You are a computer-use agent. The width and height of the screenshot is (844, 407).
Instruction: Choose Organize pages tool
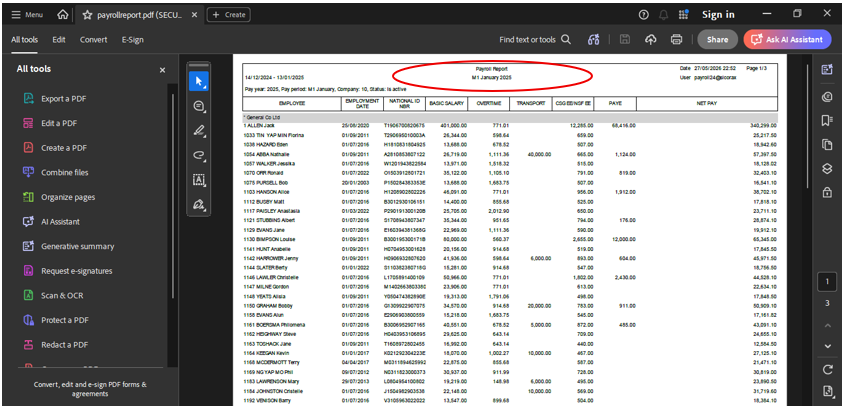pos(68,197)
